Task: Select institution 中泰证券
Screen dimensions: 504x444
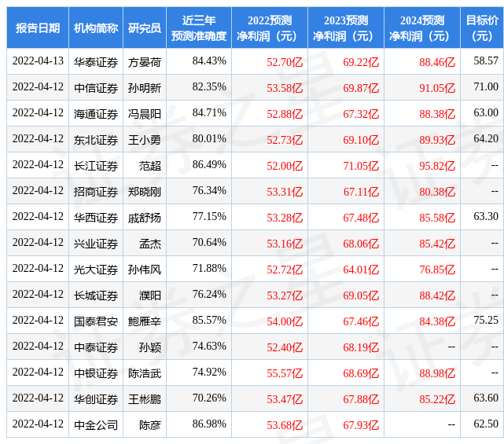Action: tap(96, 347)
